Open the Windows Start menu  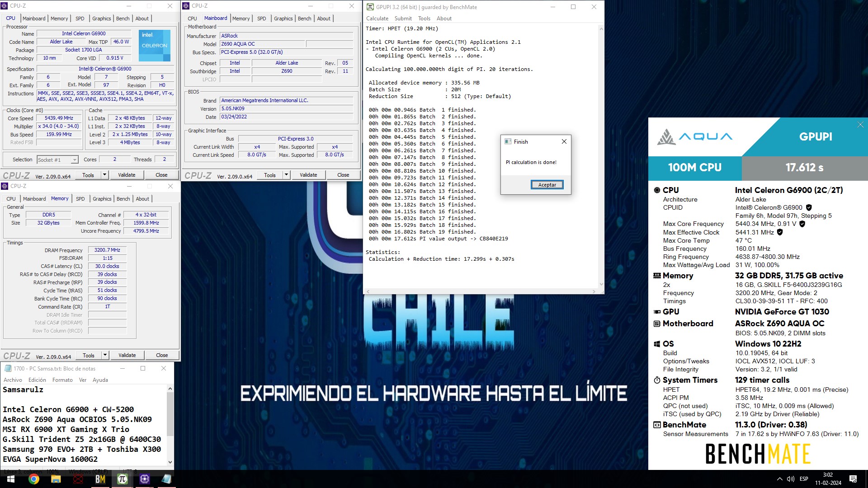(x=11, y=479)
